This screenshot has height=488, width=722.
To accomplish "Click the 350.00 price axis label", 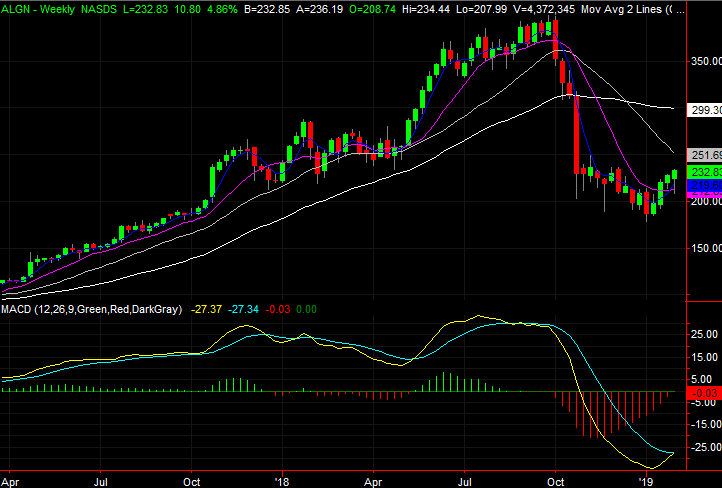I will coord(705,61).
